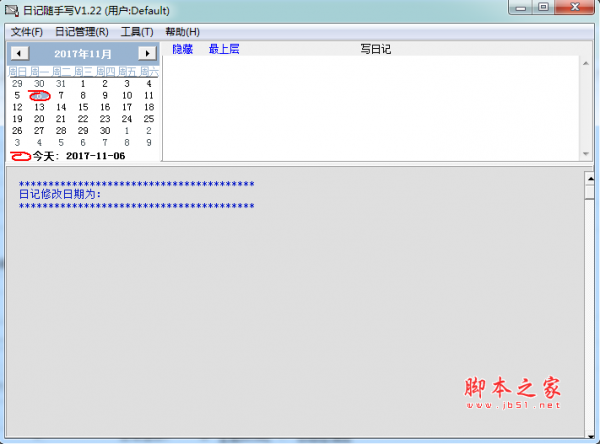
Task: Open the 日记管理(R) menu
Action: pyautogui.click(x=82, y=32)
